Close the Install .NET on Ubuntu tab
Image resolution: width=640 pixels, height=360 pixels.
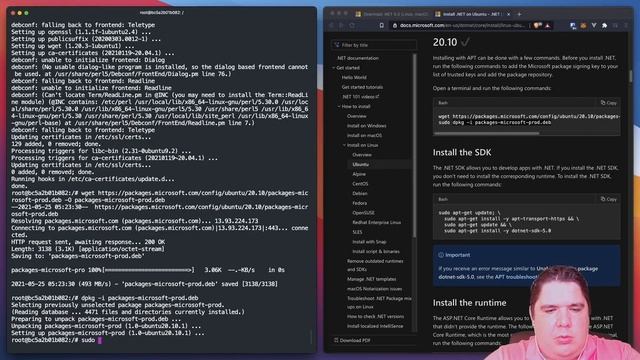point(509,14)
